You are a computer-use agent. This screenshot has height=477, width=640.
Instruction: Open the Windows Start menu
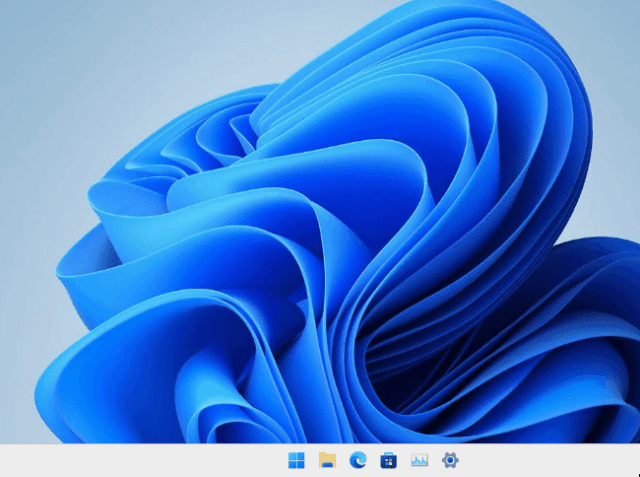click(x=296, y=460)
